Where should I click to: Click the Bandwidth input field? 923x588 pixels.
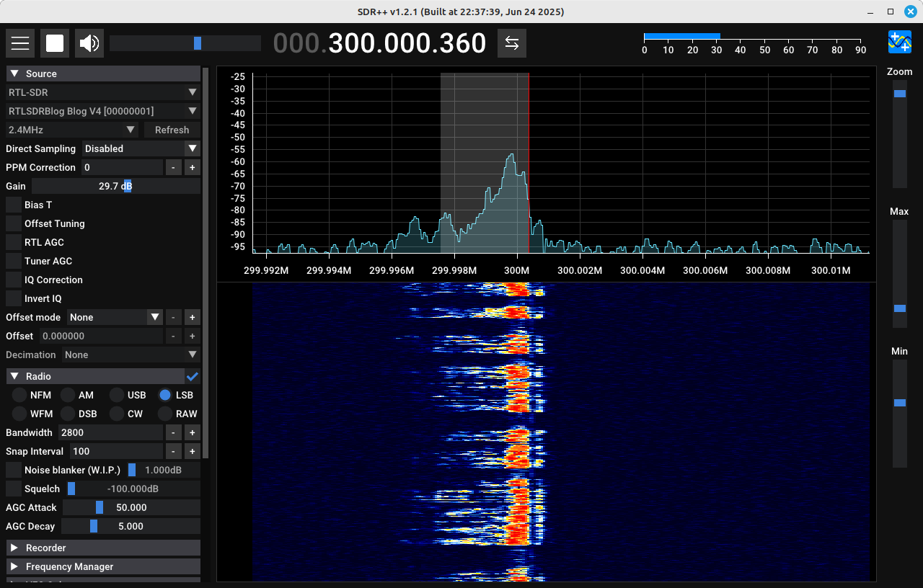click(x=110, y=432)
